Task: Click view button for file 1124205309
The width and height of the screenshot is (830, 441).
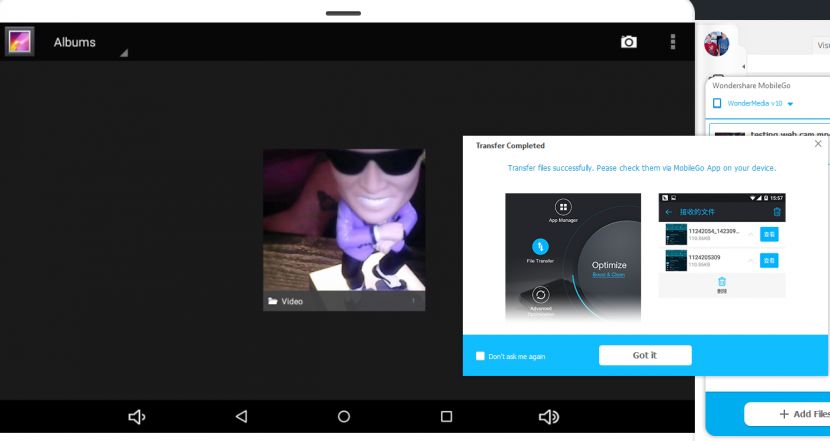Action: (769, 260)
